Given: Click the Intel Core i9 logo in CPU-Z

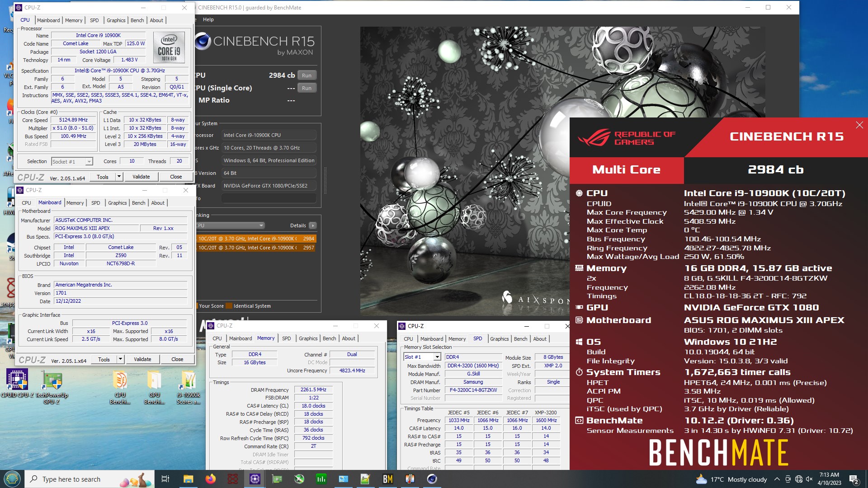Looking at the screenshot, I should 169,47.
